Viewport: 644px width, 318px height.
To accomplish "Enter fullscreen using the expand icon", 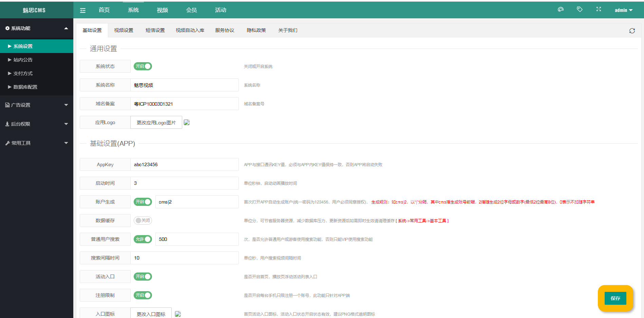I will coord(599,10).
